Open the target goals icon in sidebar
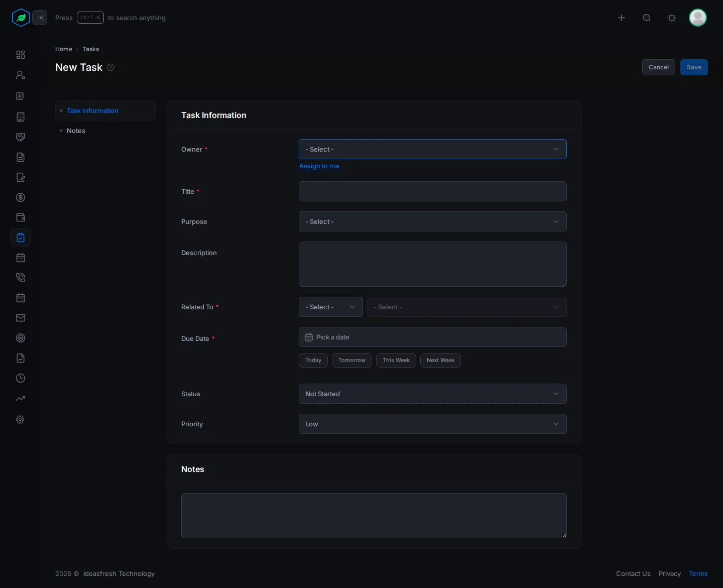The height and width of the screenshot is (588, 723). (x=21, y=338)
